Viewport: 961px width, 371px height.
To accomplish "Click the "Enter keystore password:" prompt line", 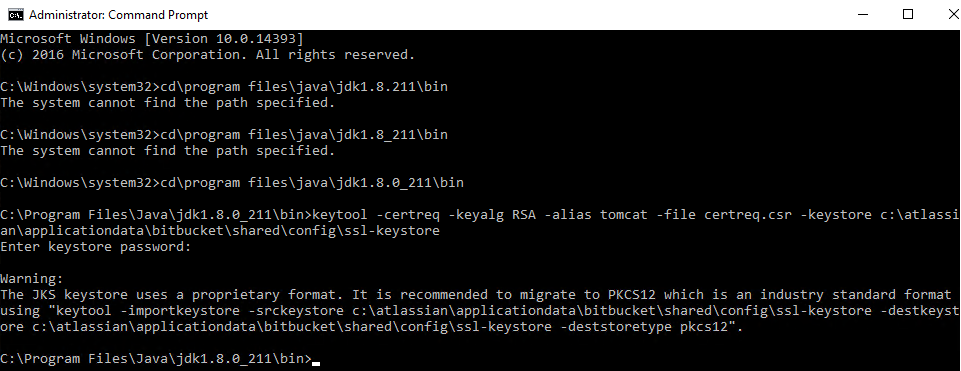I will [96, 247].
